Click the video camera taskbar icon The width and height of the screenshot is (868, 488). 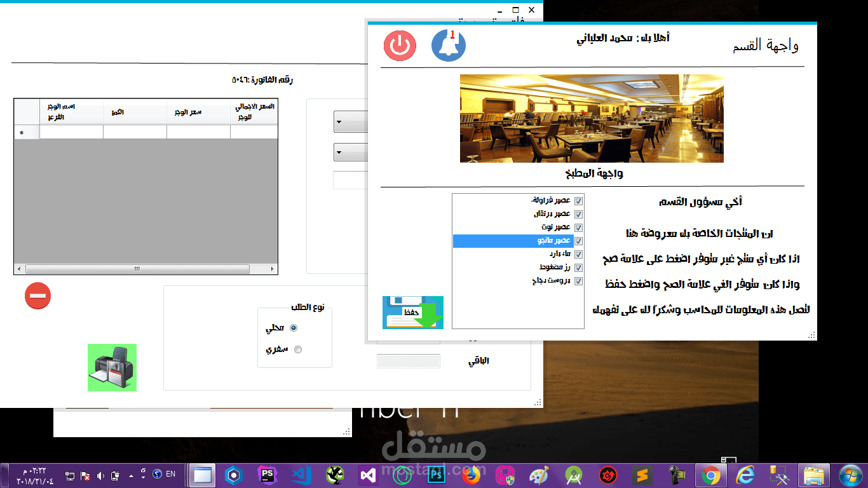pos(676,475)
